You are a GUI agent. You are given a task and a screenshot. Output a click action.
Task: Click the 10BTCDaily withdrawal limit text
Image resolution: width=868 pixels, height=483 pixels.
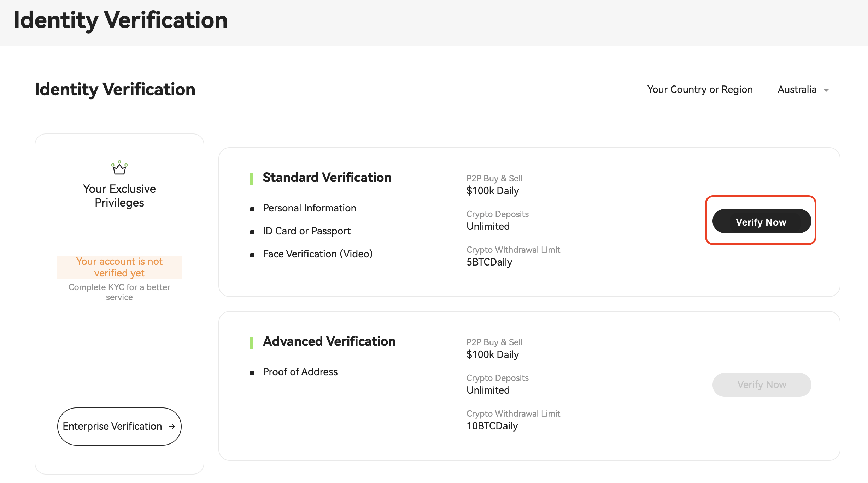(492, 426)
